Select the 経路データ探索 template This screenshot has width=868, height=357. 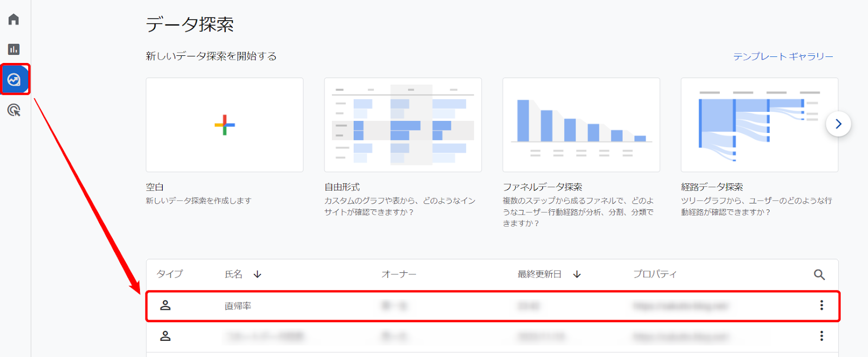click(x=759, y=125)
